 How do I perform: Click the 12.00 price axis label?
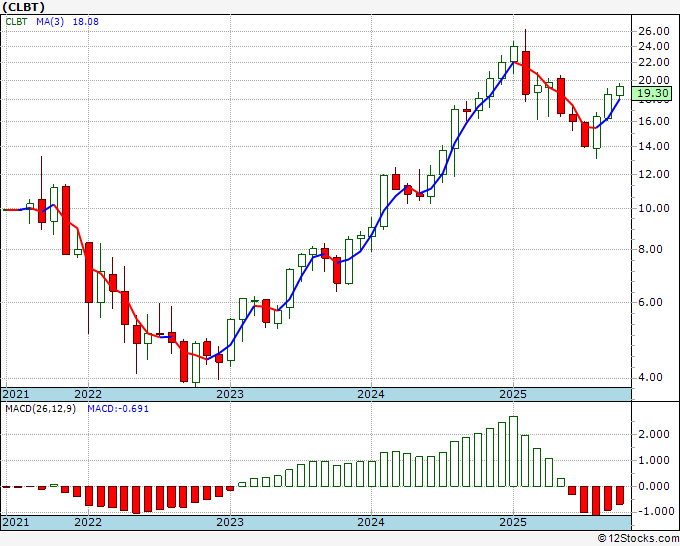654,174
